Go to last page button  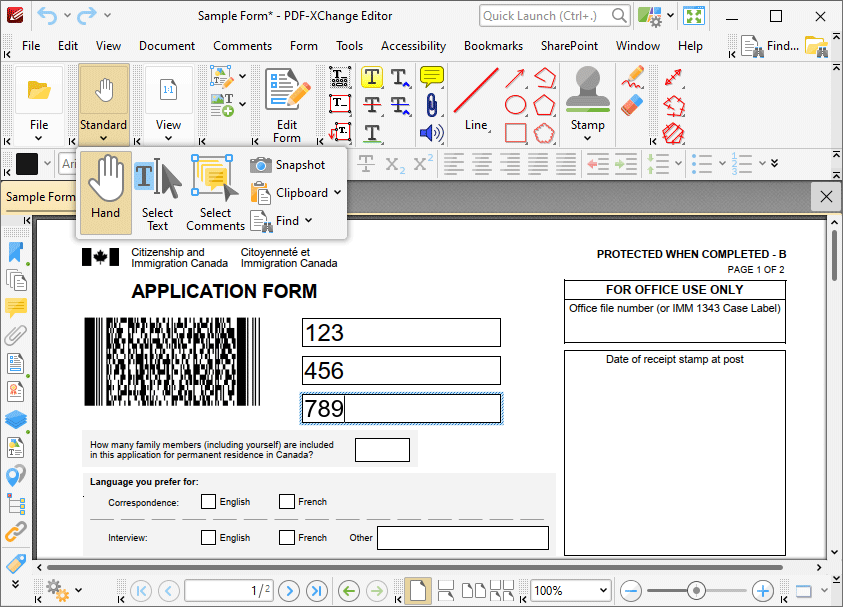tap(316, 591)
